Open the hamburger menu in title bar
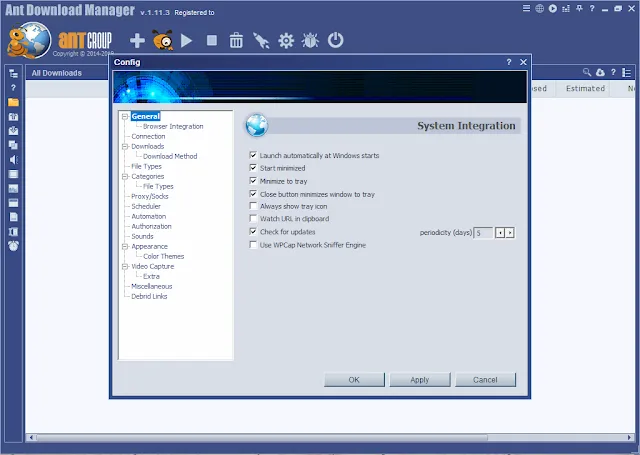 (x=527, y=8)
